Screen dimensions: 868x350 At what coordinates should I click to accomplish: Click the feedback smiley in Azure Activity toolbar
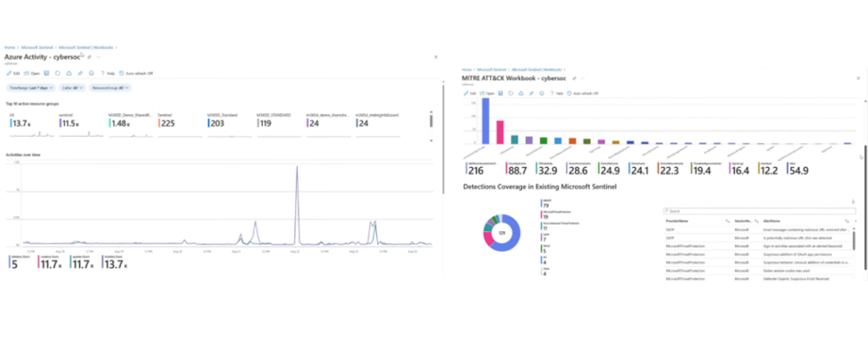[91, 73]
